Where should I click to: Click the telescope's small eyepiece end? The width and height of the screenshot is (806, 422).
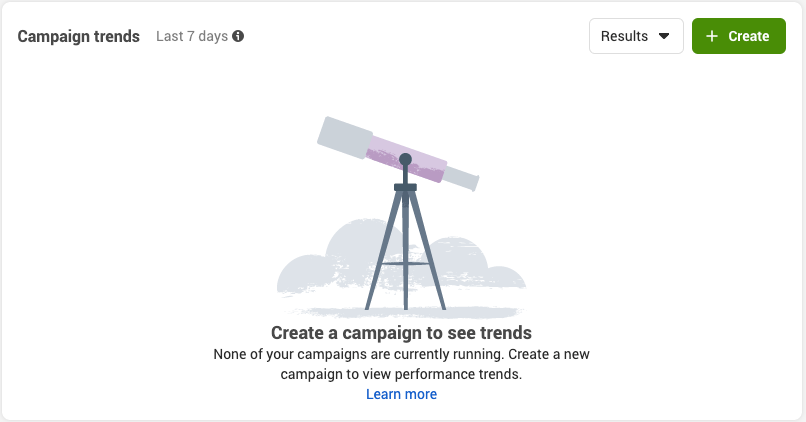coord(461,178)
